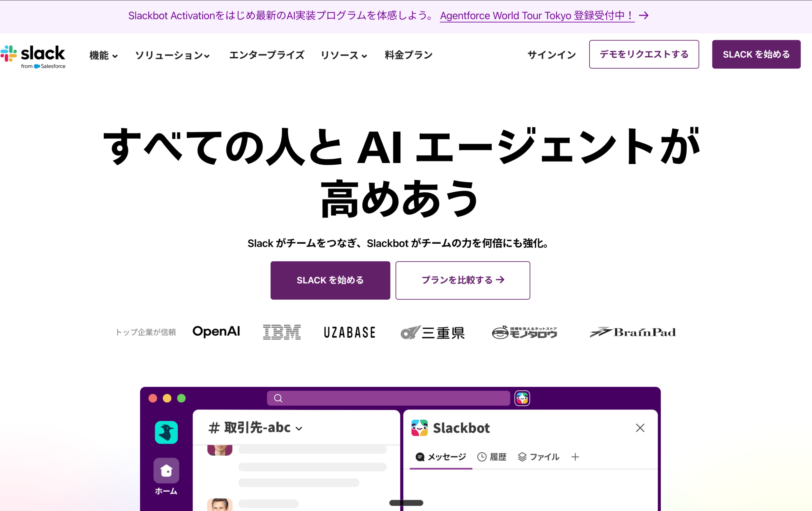Click the teal bird workspace icon
Screen dimensions: 812x511
tap(166, 432)
